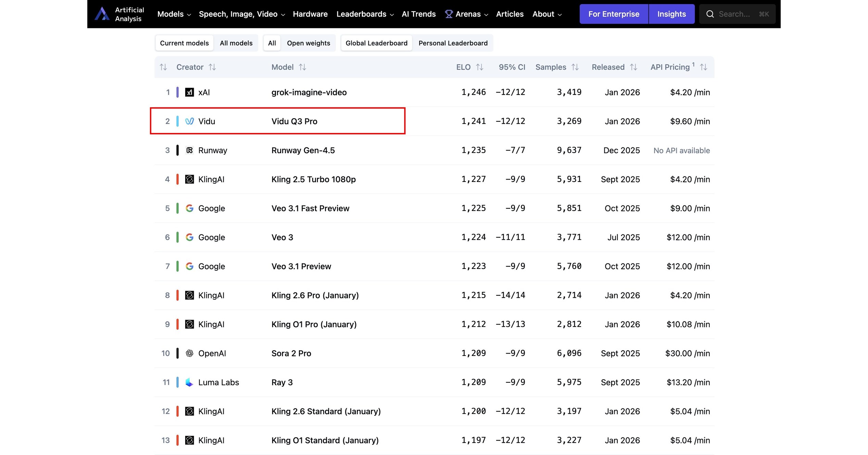
Task: Switch to the All models filter
Action: tap(236, 43)
